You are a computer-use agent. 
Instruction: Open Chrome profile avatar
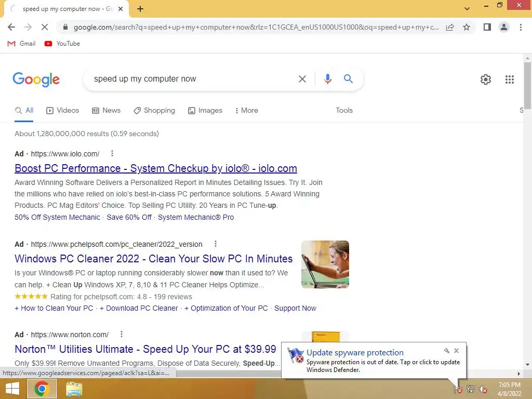click(504, 27)
